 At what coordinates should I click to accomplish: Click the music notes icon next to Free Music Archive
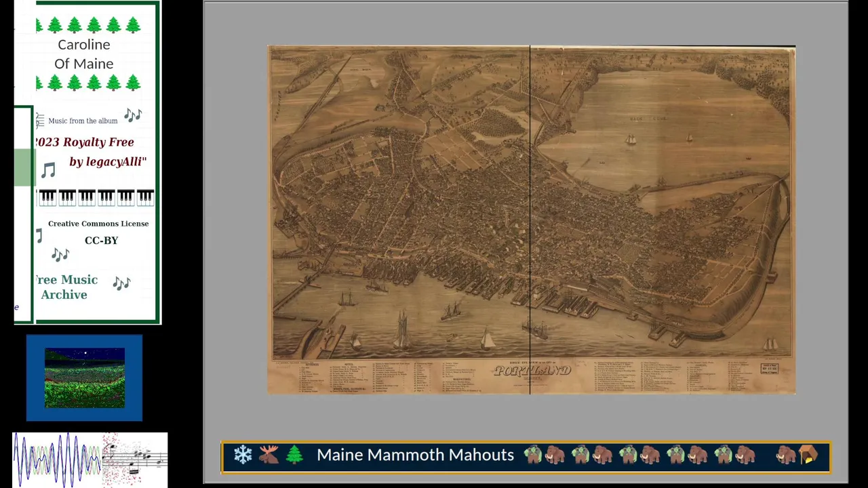(x=121, y=283)
